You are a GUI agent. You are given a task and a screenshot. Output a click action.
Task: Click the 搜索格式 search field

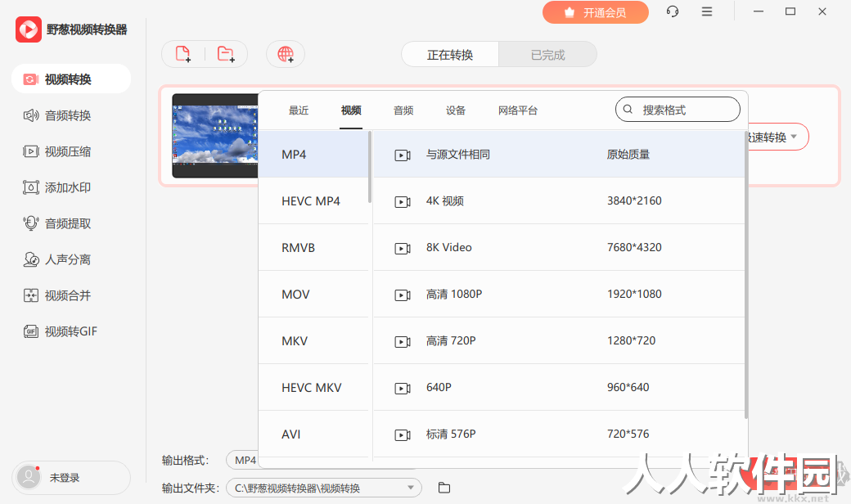(678, 110)
